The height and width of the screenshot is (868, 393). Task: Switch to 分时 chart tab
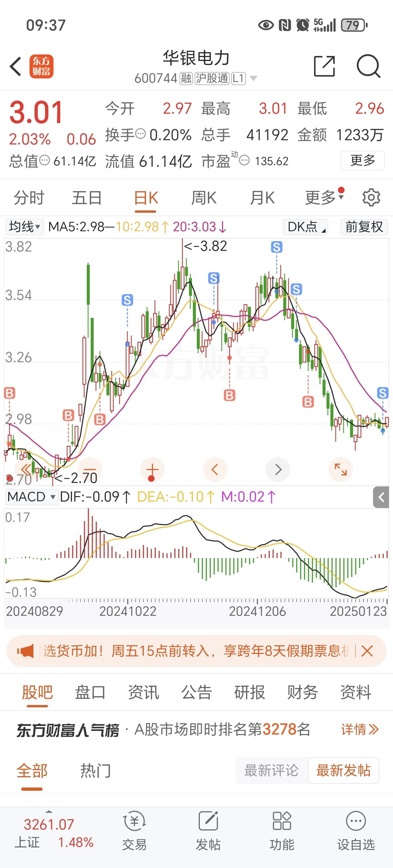(x=29, y=197)
